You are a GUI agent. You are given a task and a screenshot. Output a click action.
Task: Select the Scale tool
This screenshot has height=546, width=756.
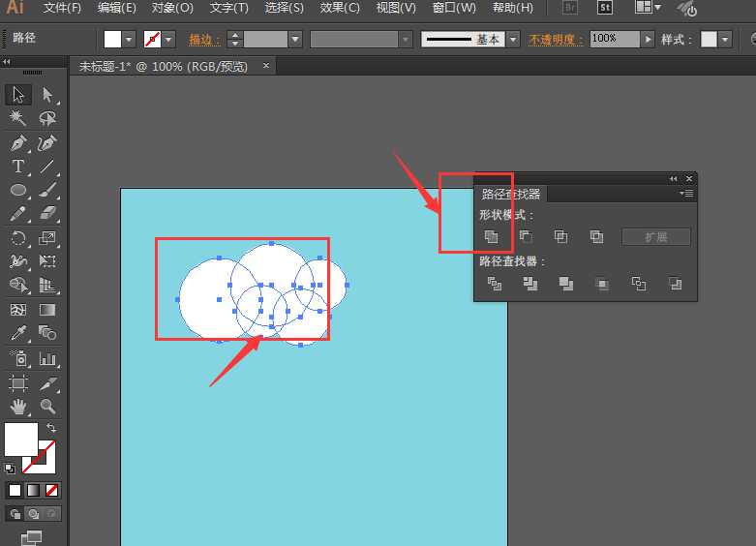47,238
